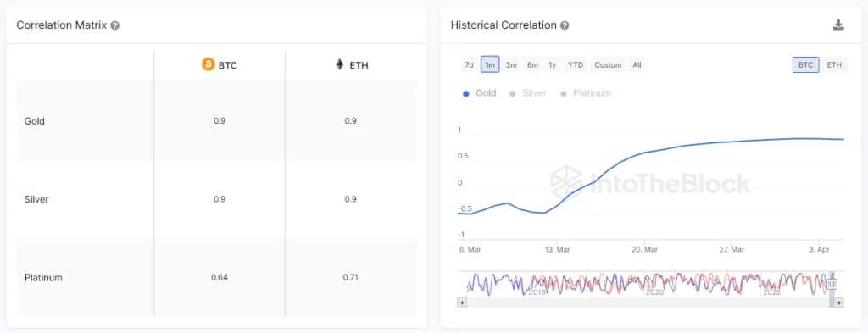Select the 7d time range
The image size is (868, 333).
469,64
